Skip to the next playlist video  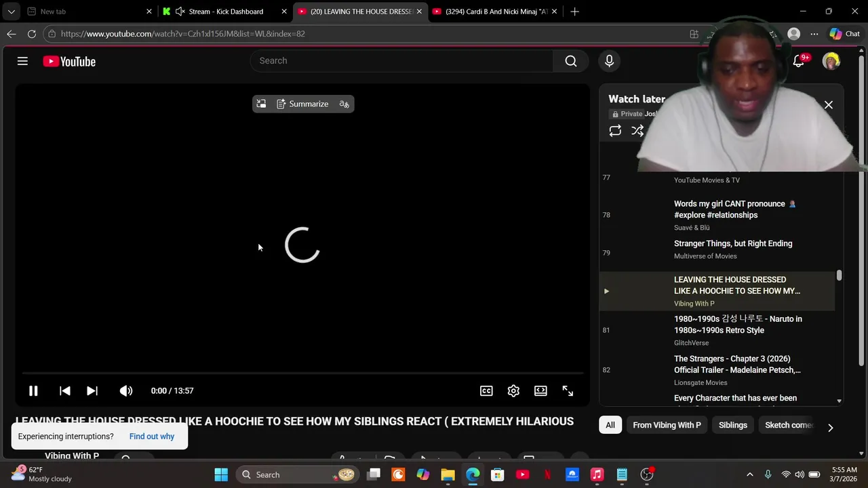(92, 390)
